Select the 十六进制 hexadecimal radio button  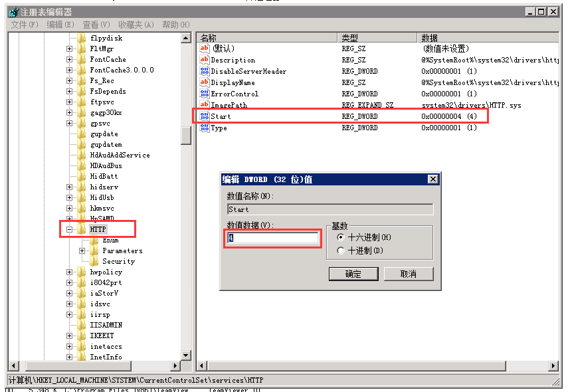pyautogui.click(x=340, y=237)
